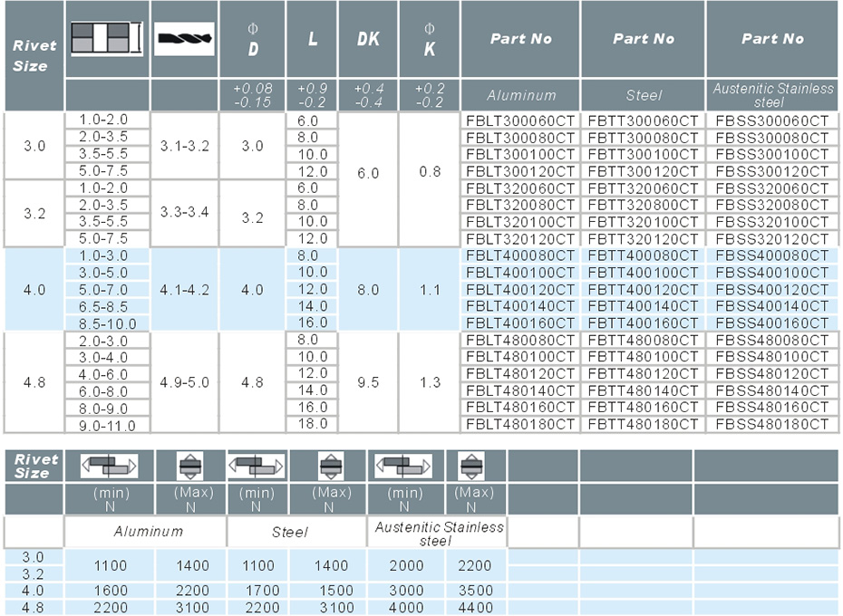
Task: Click the +0.08 -0.15 tolerance cell
Action: pos(252,95)
